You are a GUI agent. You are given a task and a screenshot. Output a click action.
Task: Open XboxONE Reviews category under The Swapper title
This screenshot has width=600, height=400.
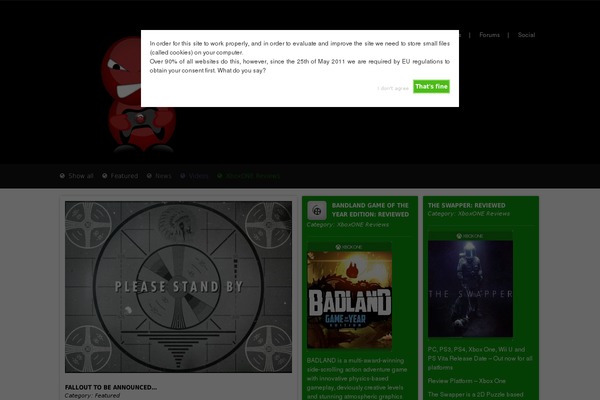pyautogui.click(x=484, y=214)
